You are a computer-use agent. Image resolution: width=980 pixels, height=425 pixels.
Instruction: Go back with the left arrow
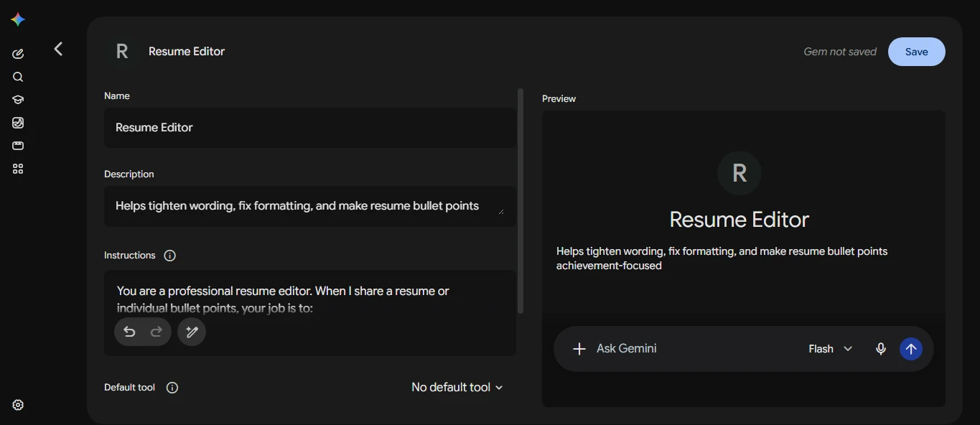tap(58, 49)
